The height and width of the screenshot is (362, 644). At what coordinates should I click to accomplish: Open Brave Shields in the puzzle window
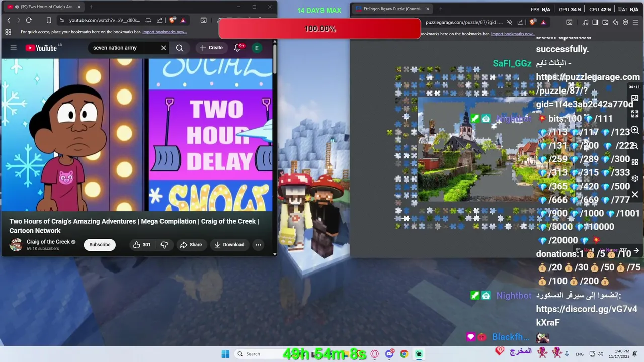click(533, 22)
